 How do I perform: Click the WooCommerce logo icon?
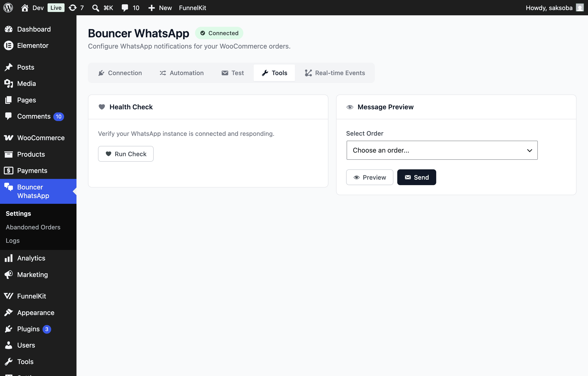[9, 138]
